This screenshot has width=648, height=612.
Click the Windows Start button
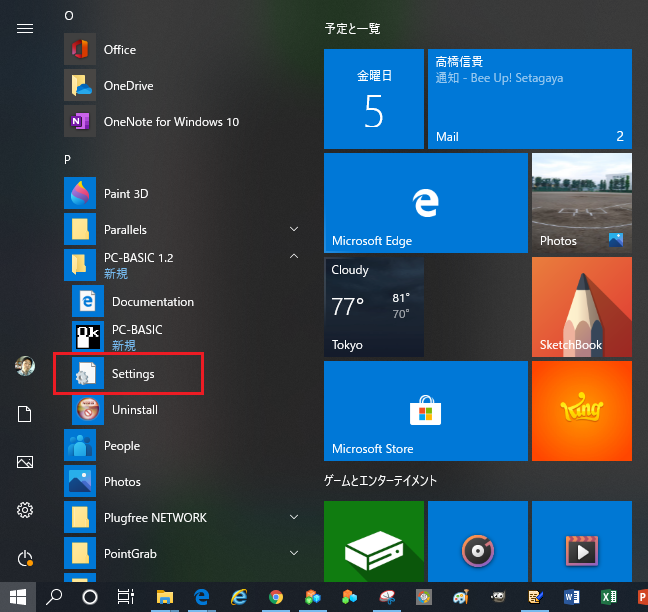18,597
